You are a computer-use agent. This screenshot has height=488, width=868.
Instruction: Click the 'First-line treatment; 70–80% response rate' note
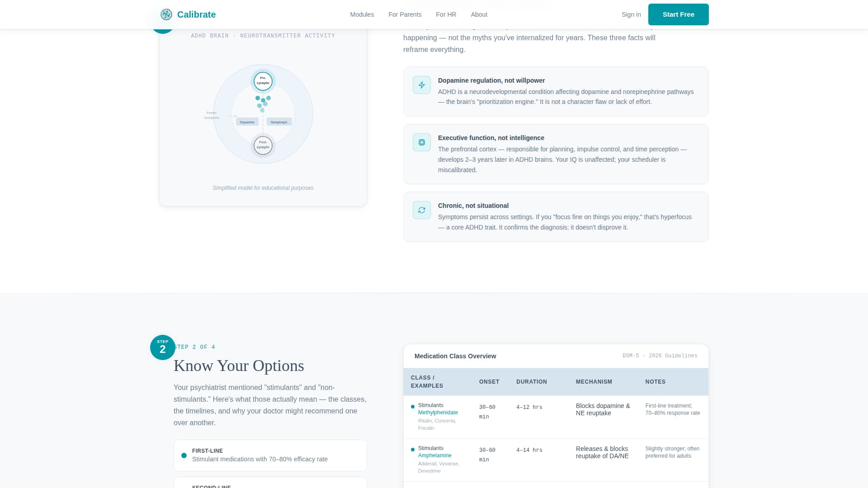[x=673, y=409]
